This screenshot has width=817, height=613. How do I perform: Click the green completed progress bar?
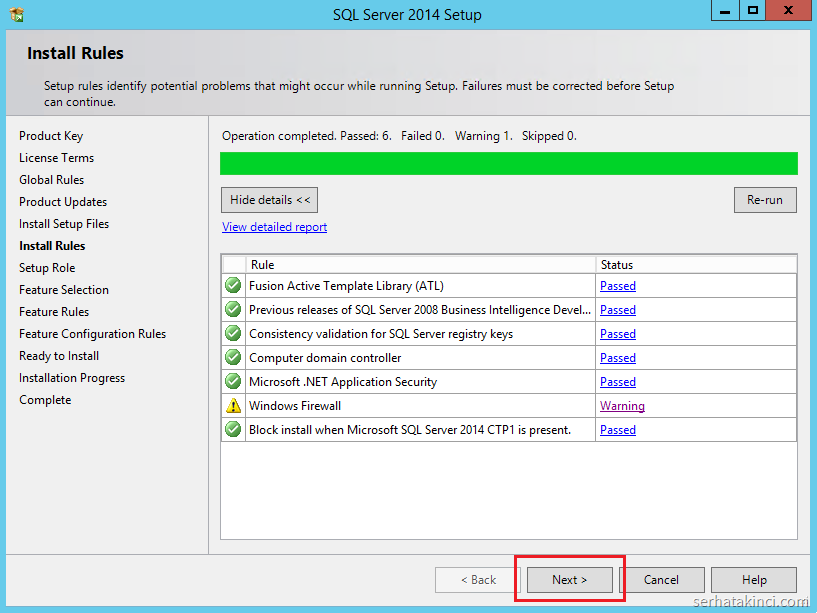[509, 164]
